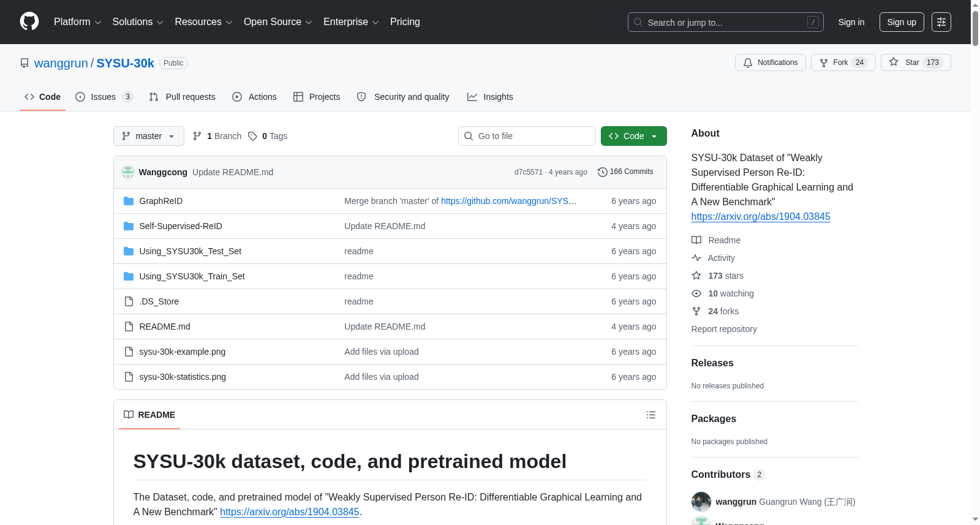Open the README.md file name
The image size is (980, 525).
pyautogui.click(x=165, y=327)
